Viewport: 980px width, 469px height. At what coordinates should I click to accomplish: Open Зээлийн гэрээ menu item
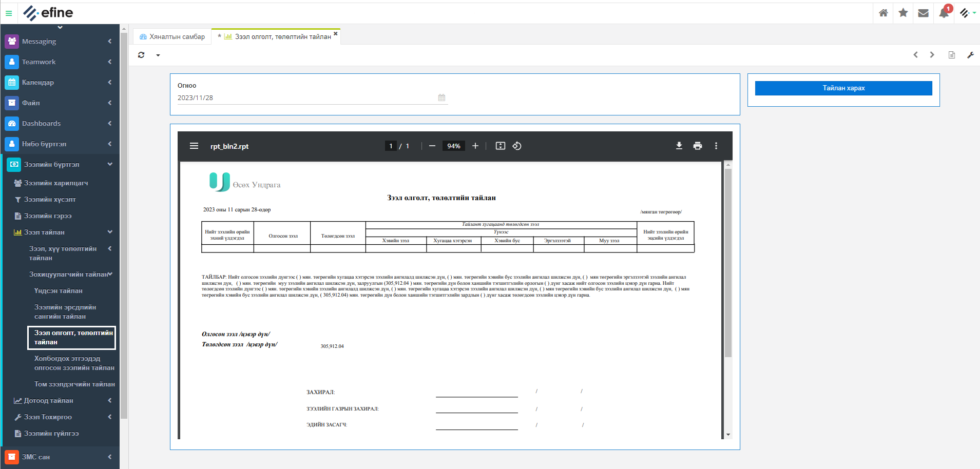[48, 216]
